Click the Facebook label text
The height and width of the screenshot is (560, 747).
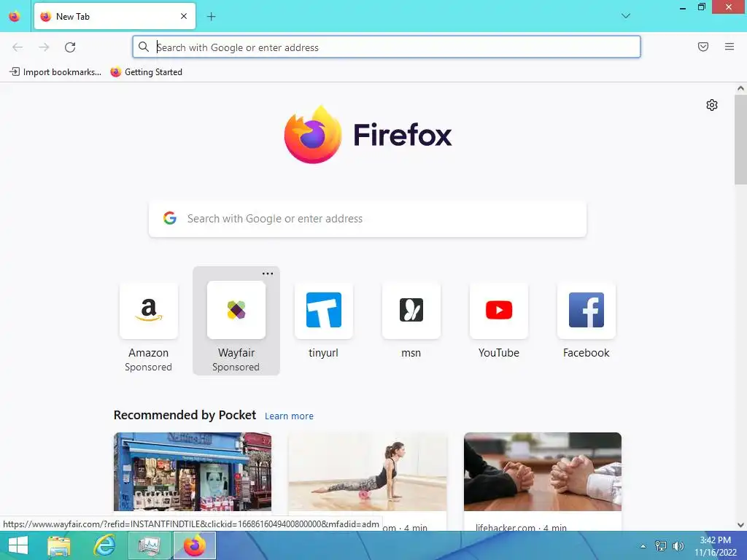[587, 353]
